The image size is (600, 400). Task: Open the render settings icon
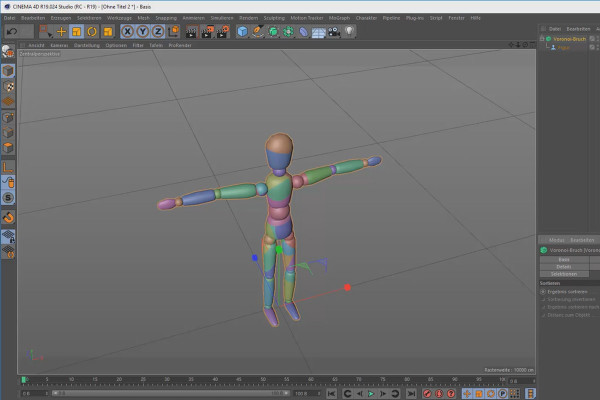click(223, 32)
